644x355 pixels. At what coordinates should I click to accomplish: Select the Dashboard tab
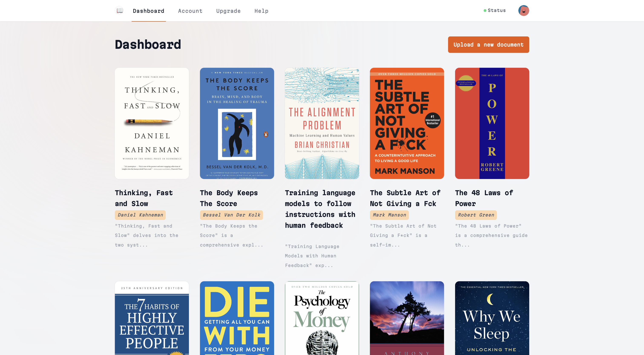148,11
